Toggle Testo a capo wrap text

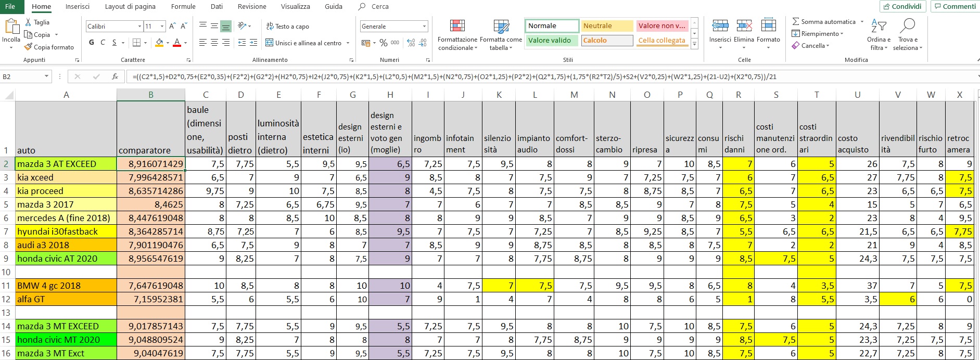coord(288,26)
